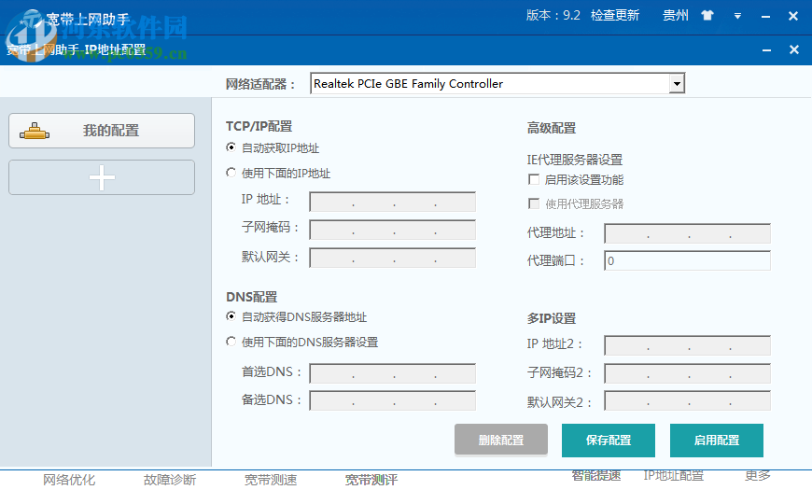Open 更多 options at the bottom
The height and width of the screenshot is (504, 812).
758,475
